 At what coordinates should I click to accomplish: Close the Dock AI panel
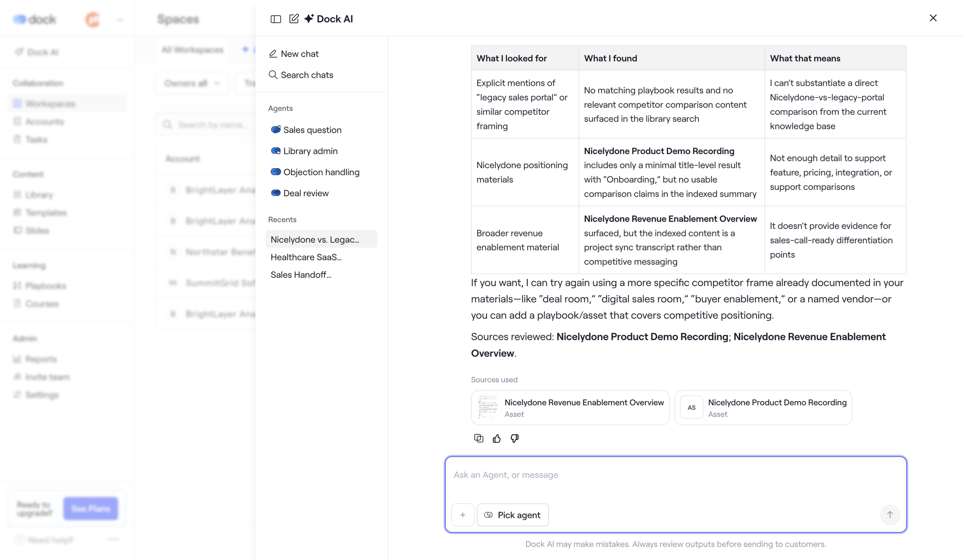point(933,18)
